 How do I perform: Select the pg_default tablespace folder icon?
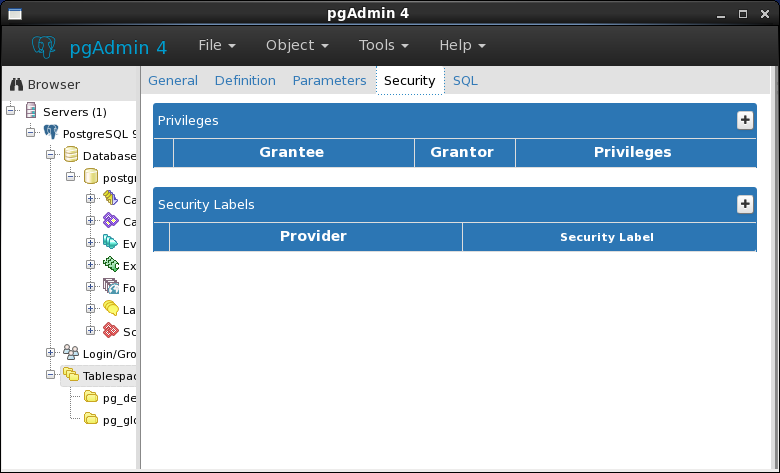[91, 396]
